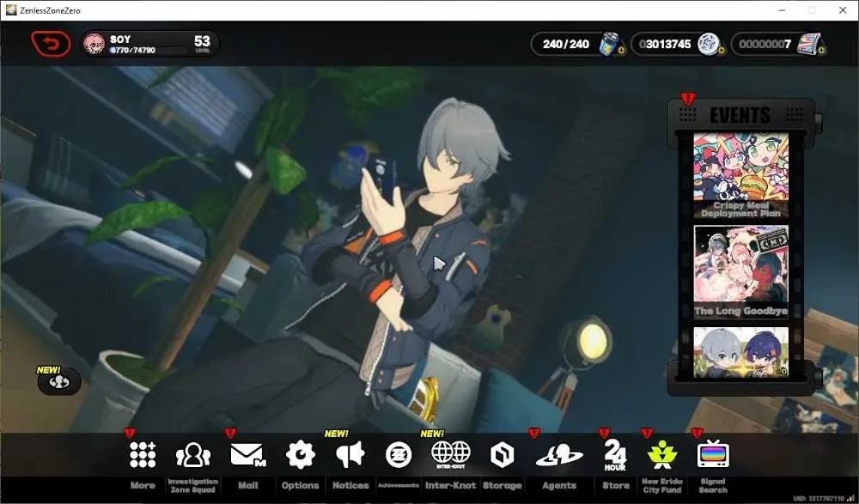Open the More grid menu icon
The image size is (859, 504).
pos(143,455)
